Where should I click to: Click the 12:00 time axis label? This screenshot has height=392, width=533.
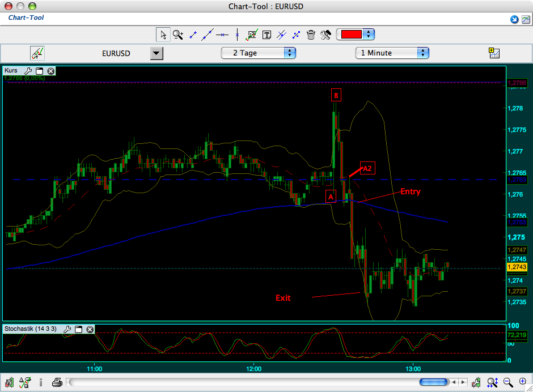click(x=253, y=369)
